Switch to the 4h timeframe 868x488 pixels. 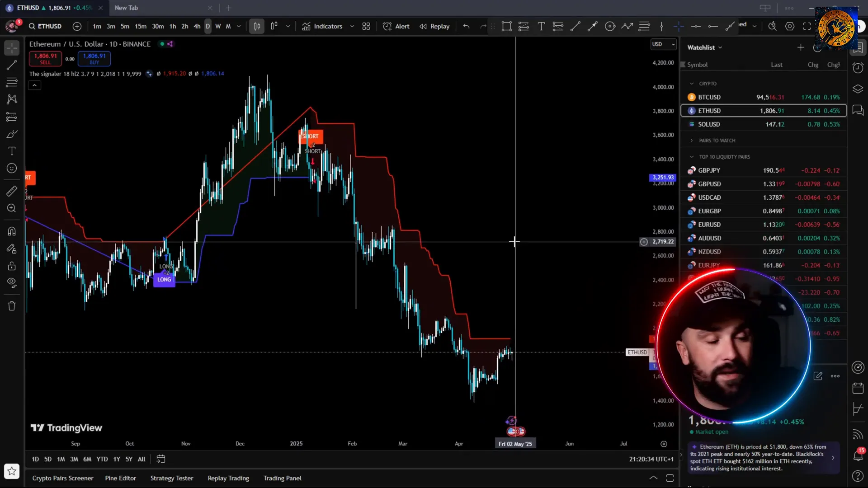point(197,26)
